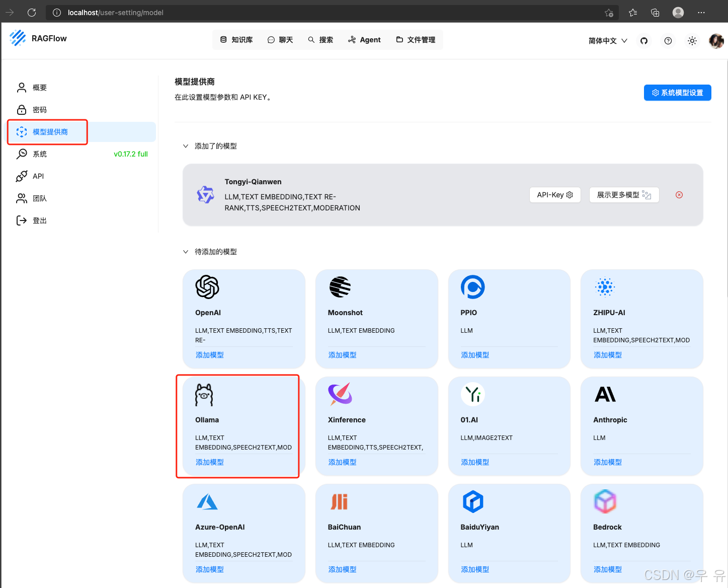The width and height of the screenshot is (728, 588).
Task: Click 添加模型 under Moonshot
Action: click(343, 355)
